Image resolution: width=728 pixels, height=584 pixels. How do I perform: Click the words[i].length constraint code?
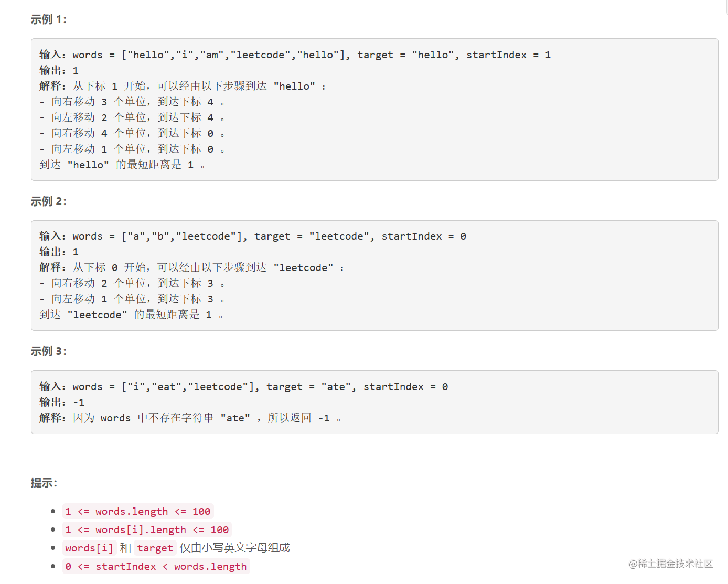[147, 529]
